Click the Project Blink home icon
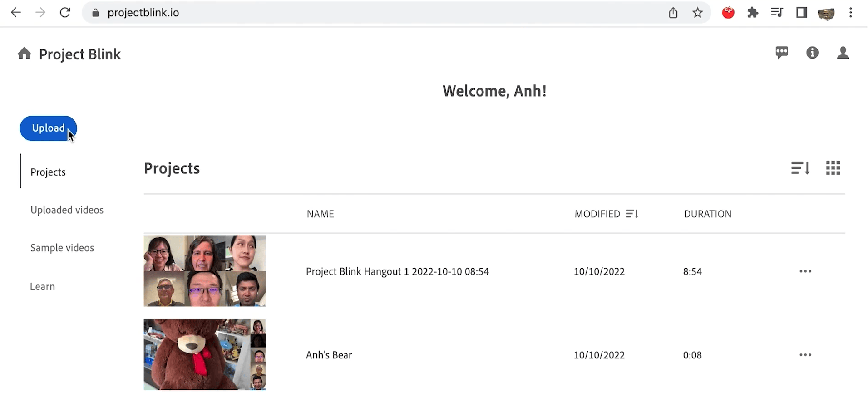Viewport: 868px width, 412px height. [x=24, y=54]
